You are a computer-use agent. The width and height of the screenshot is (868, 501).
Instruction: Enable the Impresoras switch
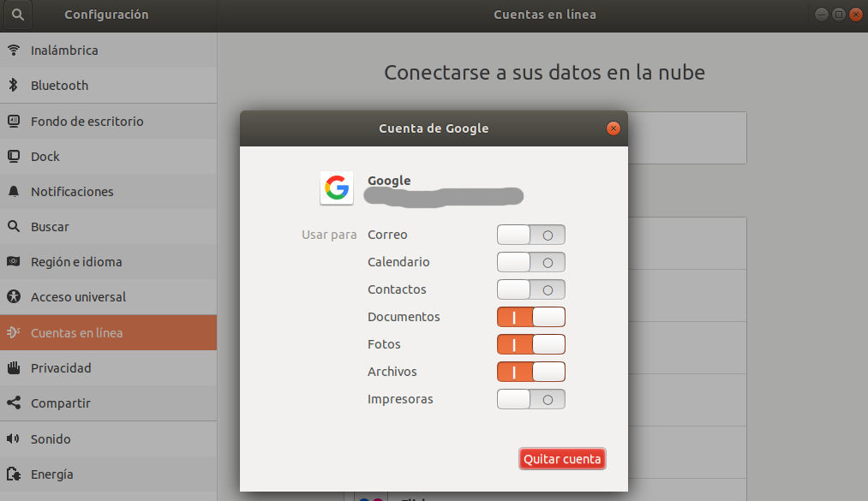click(x=531, y=399)
